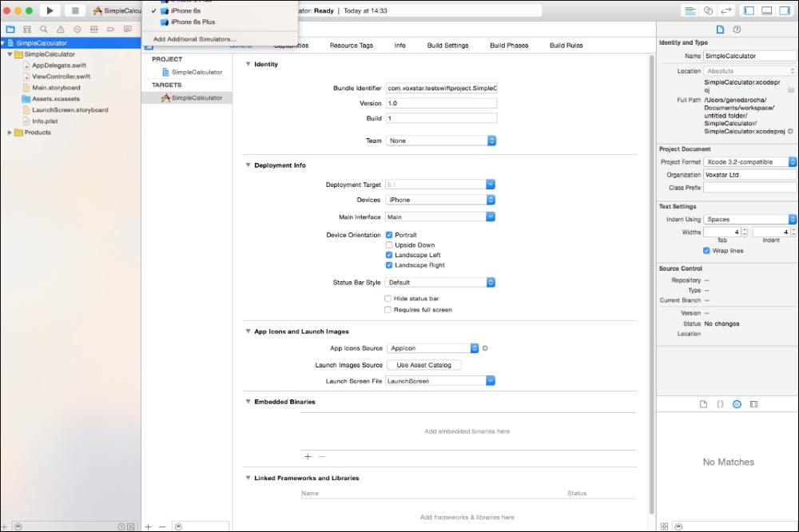This screenshot has width=799, height=532.
Task: Switch to the Assistant editor
Action: pyautogui.click(x=708, y=10)
